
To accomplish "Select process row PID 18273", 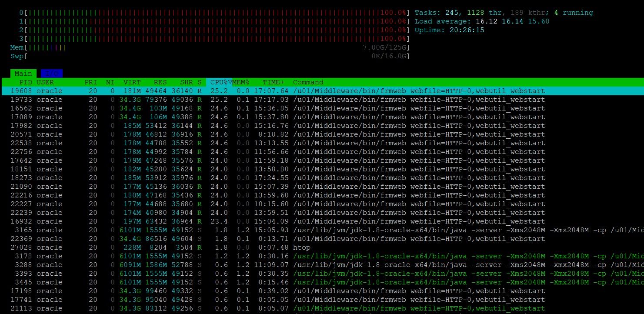I will pos(322,178).
